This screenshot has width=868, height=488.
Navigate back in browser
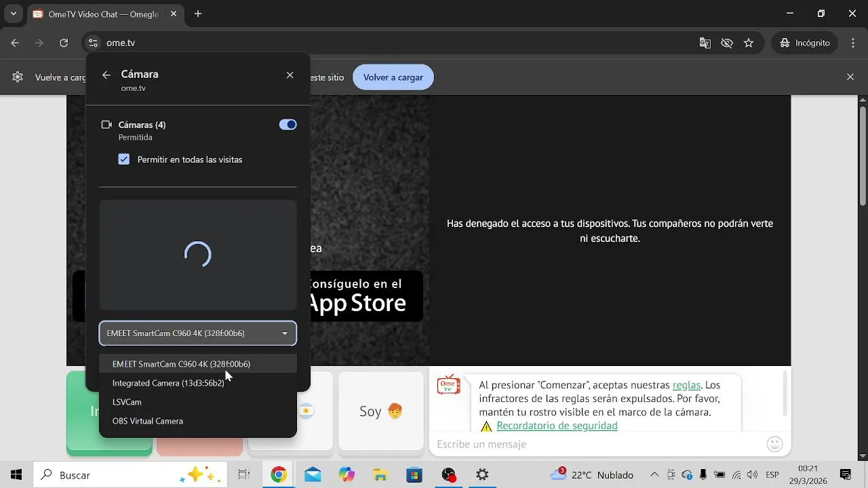(x=16, y=43)
